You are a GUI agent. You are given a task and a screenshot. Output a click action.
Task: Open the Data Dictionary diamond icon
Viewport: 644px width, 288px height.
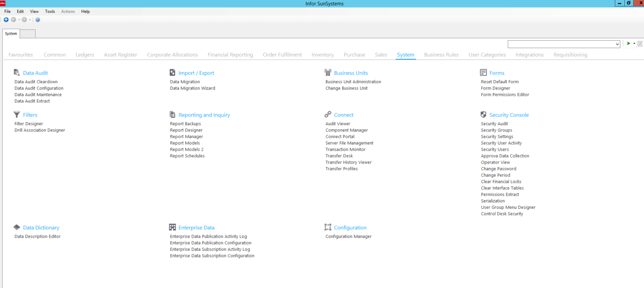tap(17, 227)
